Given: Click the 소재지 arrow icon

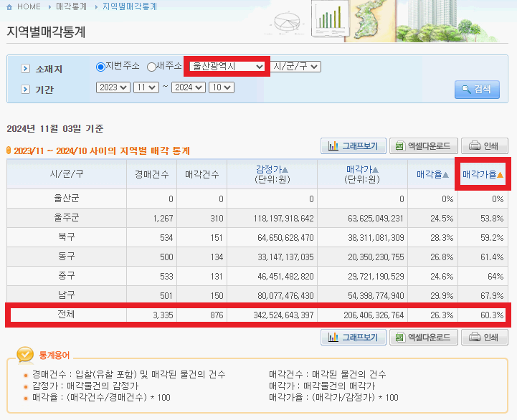Looking at the screenshot, I should click(x=25, y=69).
